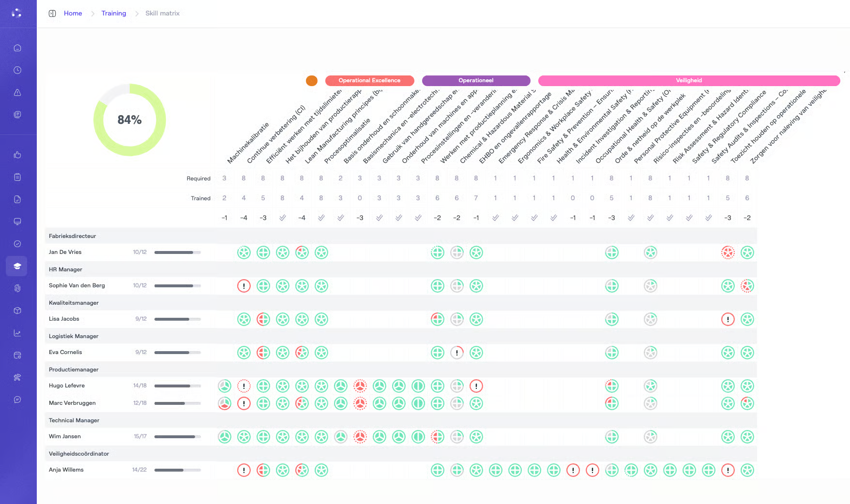Open employee Wim Jansen's row
850x504 pixels.
[65, 436]
